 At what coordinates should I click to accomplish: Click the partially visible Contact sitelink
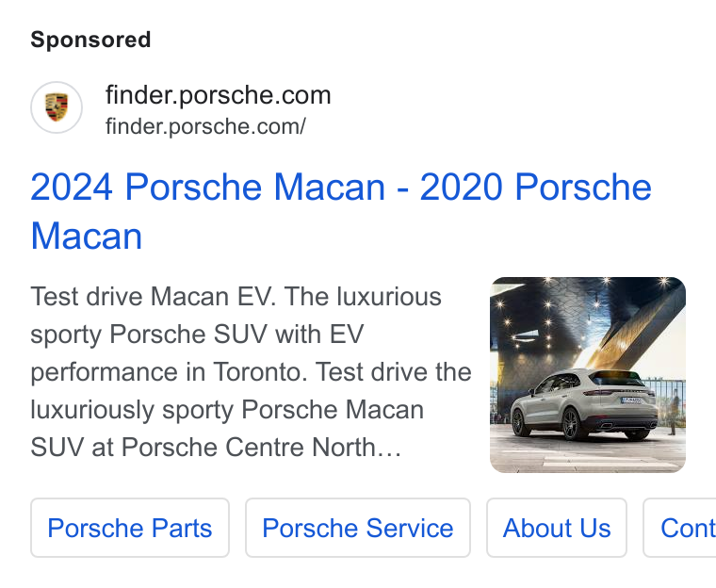click(679, 528)
